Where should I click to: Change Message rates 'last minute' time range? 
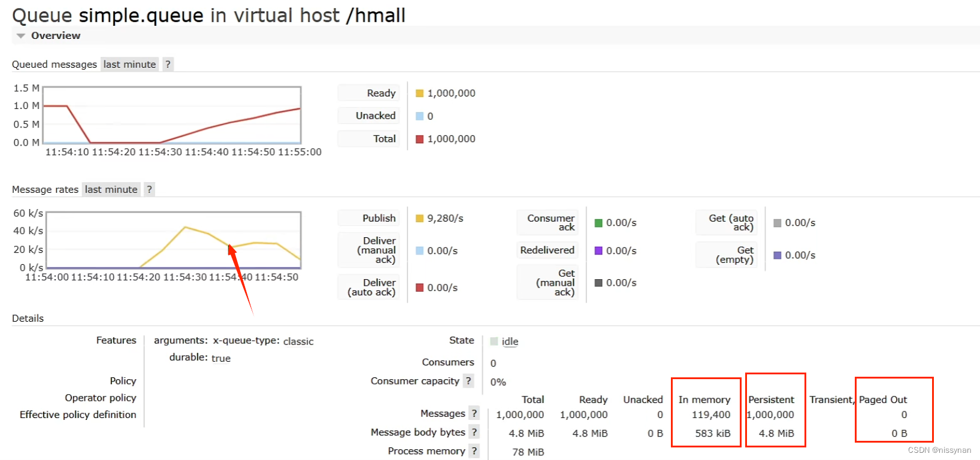pos(111,189)
